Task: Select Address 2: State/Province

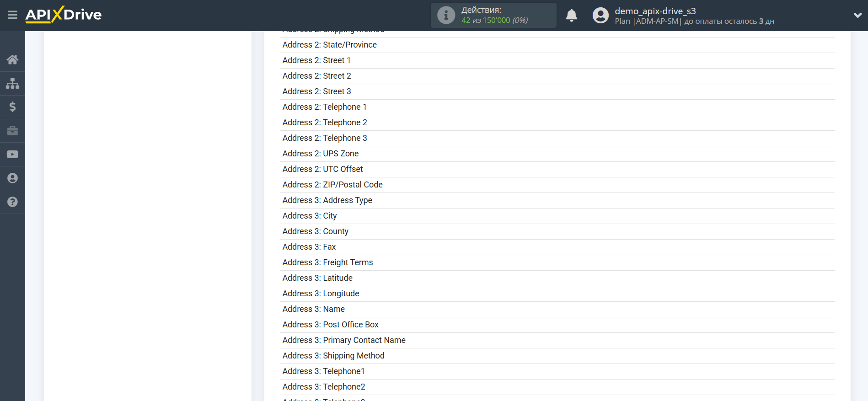Action: [x=557, y=45]
